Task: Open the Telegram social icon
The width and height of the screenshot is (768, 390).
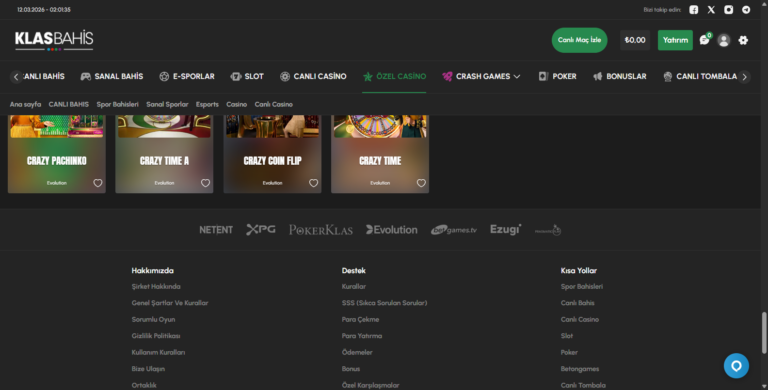Action: pos(746,10)
